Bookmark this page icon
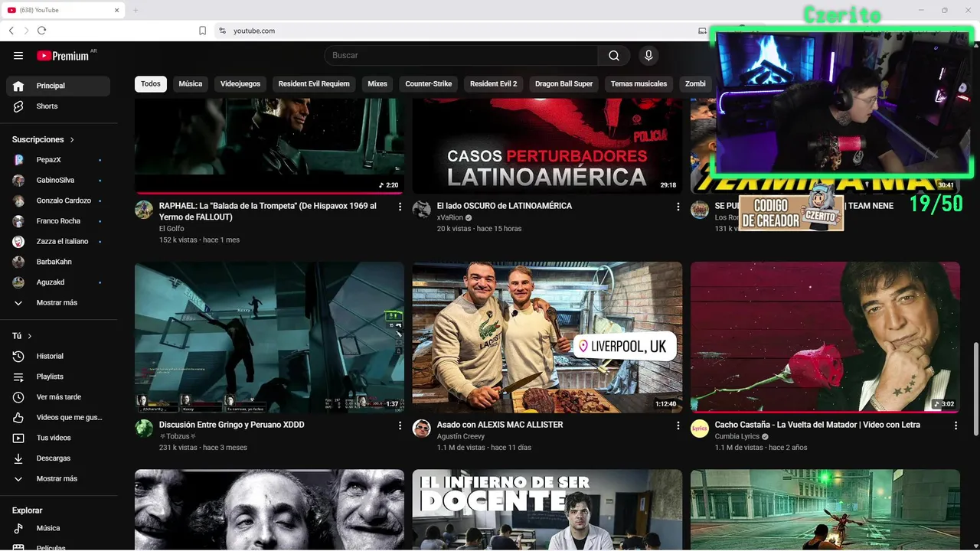Viewport: 980px width, 551px height. (202, 31)
